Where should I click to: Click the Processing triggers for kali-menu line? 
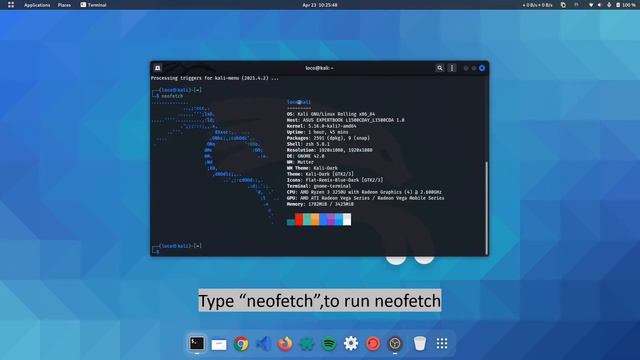tap(215, 78)
